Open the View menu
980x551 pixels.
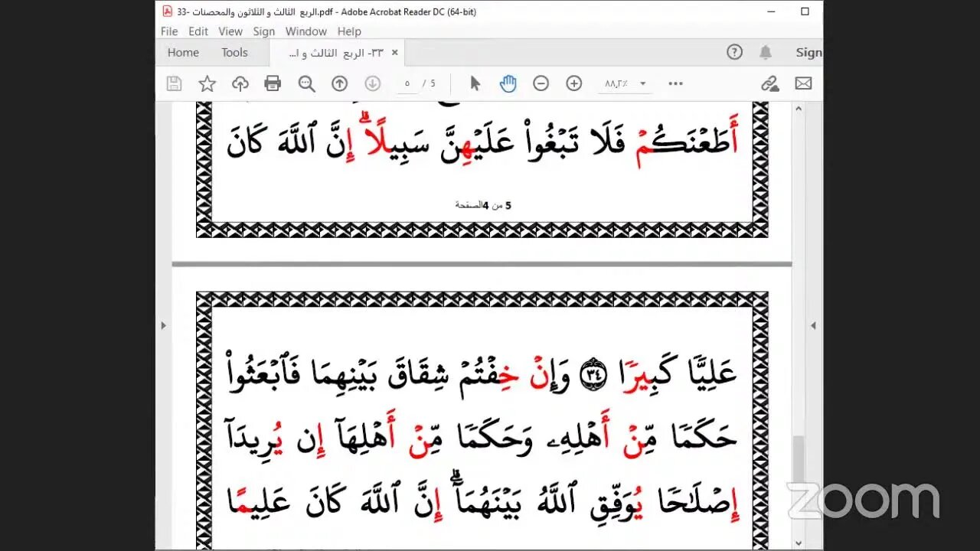tap(230, 31)
